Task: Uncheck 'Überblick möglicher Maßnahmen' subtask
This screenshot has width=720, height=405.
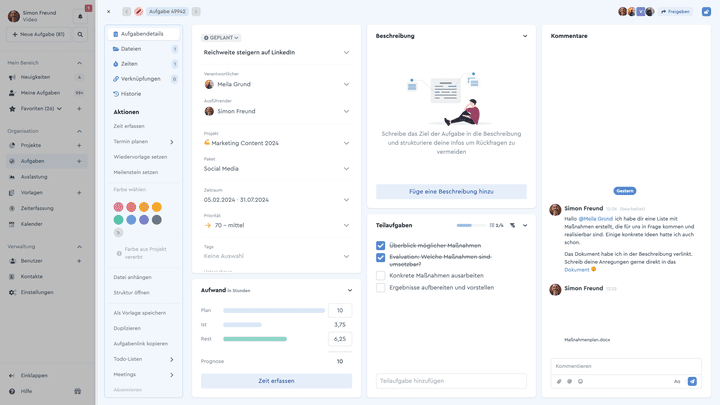Action: 380,245
